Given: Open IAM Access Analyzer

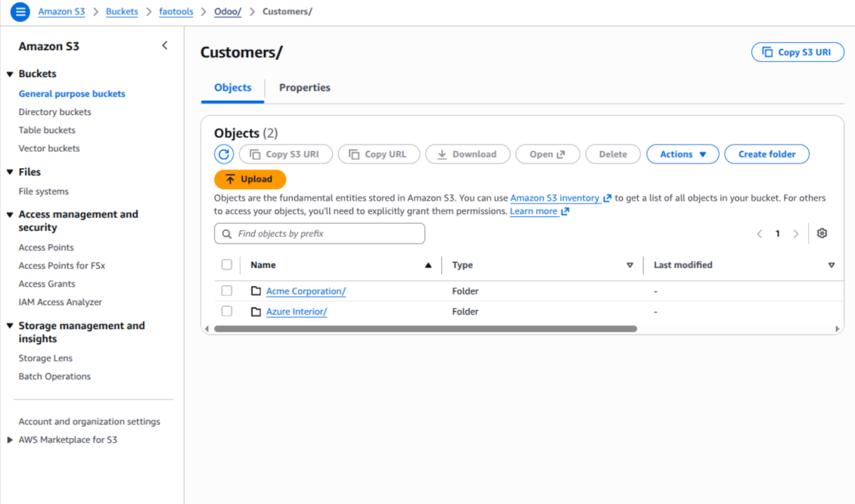Looking at the screenshot, I should pos(61,302).
